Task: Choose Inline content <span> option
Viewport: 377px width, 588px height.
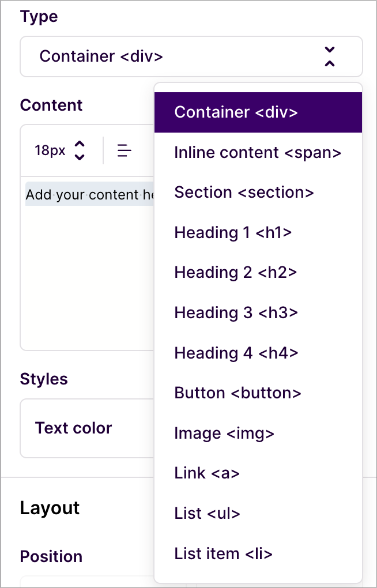Action: coord(258,153)
